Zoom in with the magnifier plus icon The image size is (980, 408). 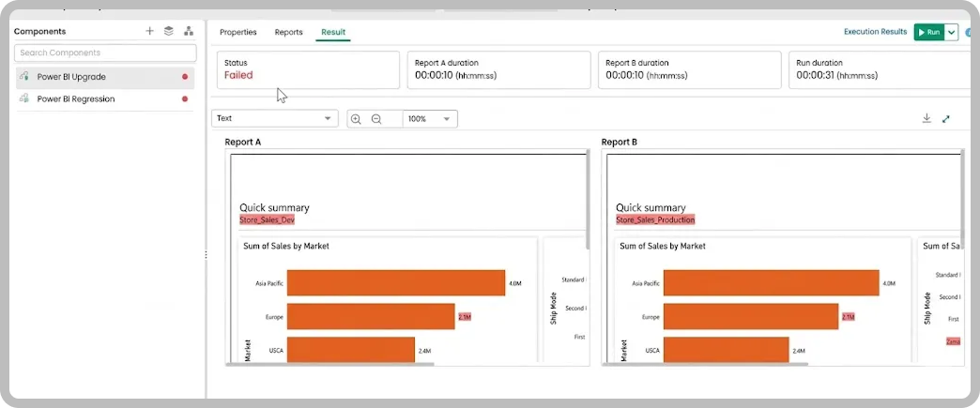point(356,119)
